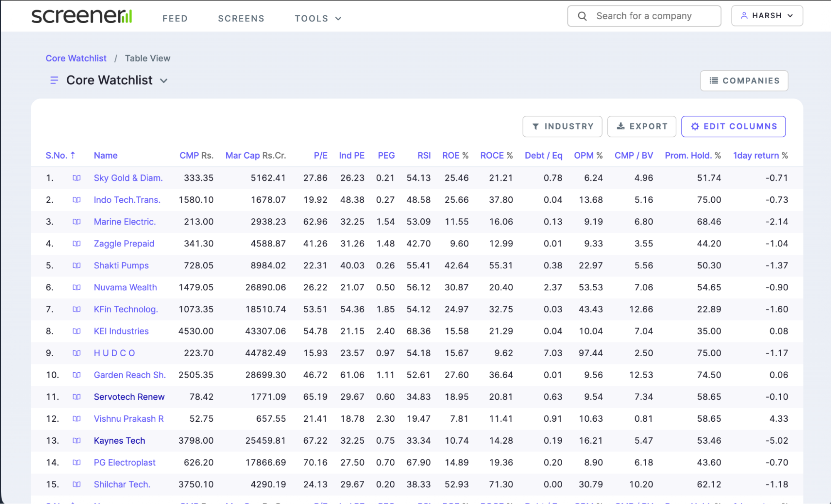This screenshot has height=504, width=831.
Task: Click the notebook icon next to H U D C O
Action: 76,353
